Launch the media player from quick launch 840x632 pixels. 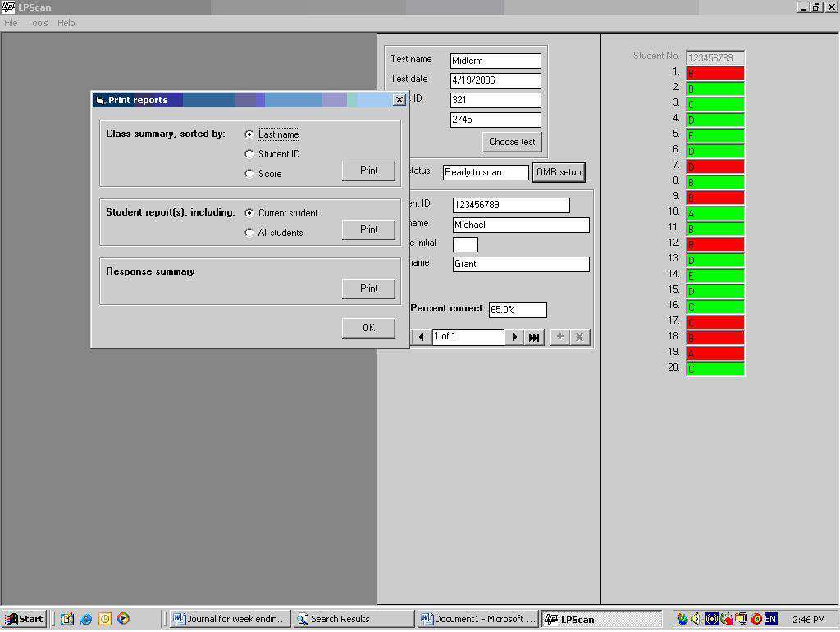coord(123,619)
